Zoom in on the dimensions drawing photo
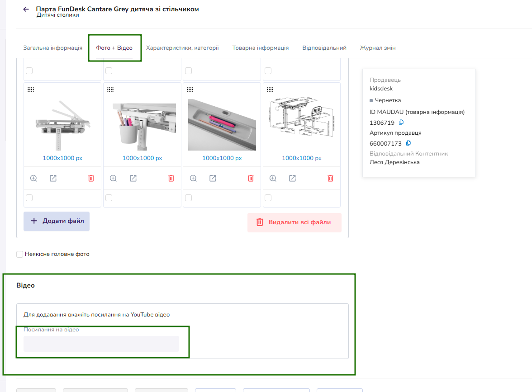The image size is (532, 392). coord(273,178)
